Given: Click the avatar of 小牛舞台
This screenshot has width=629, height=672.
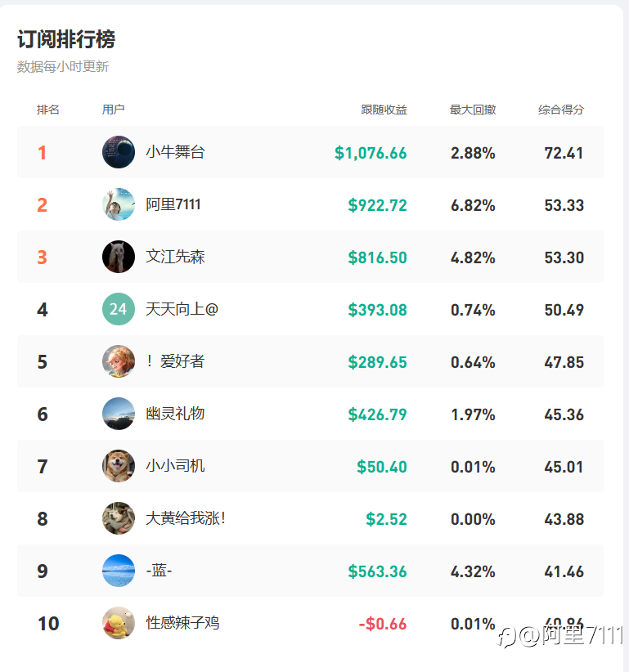Looking at the screenshot, I should (x=119, y=152).
